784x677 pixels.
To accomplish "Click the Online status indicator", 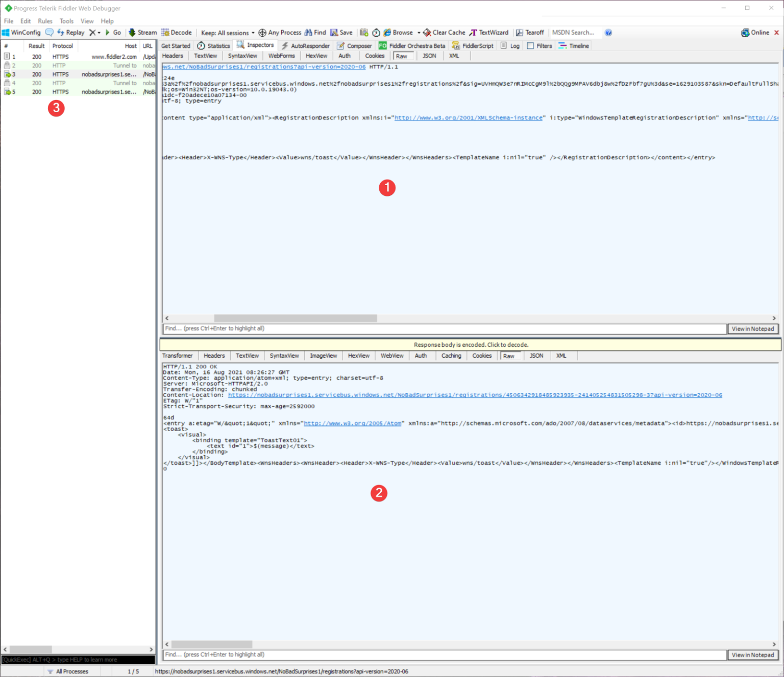I will (x=755, y=32).
